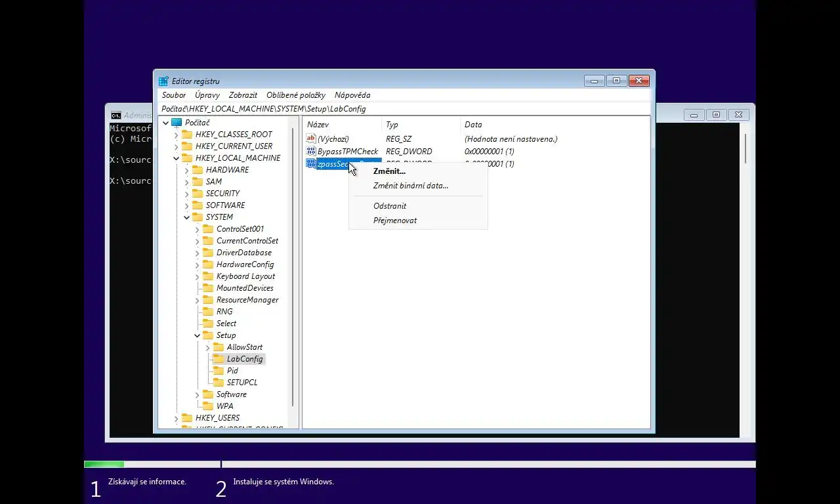Click the registry tree vertical scrollbar
The height and width of the screenshot is (504, 840).
[x=293, y=273]
